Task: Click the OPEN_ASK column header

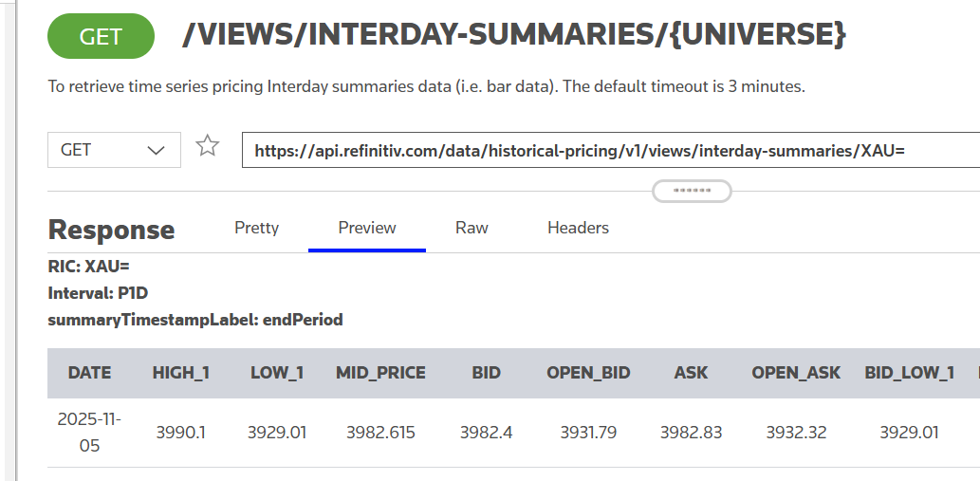Action: pyautogui.click(x=796, y=373)
